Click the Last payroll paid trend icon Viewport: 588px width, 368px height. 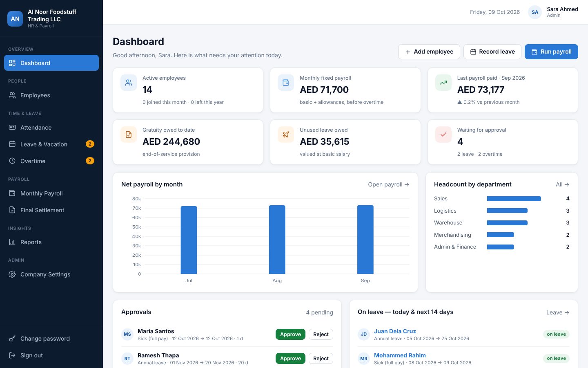(443, 83)
